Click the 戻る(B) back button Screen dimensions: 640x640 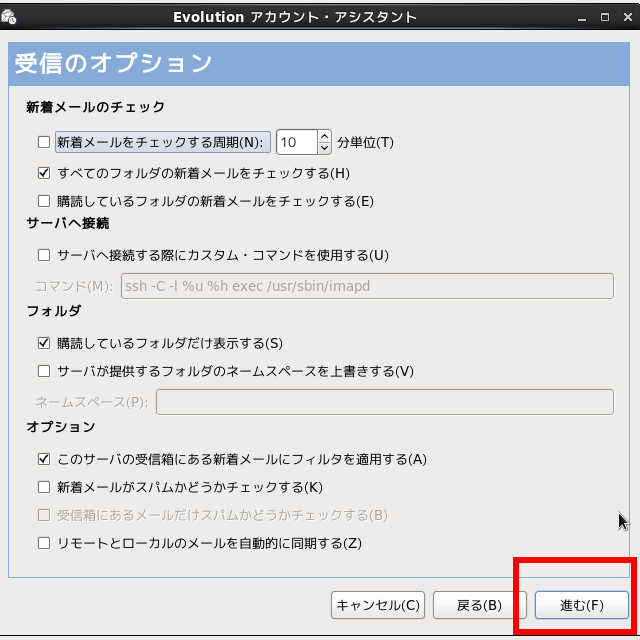click(x=478, y=605)
